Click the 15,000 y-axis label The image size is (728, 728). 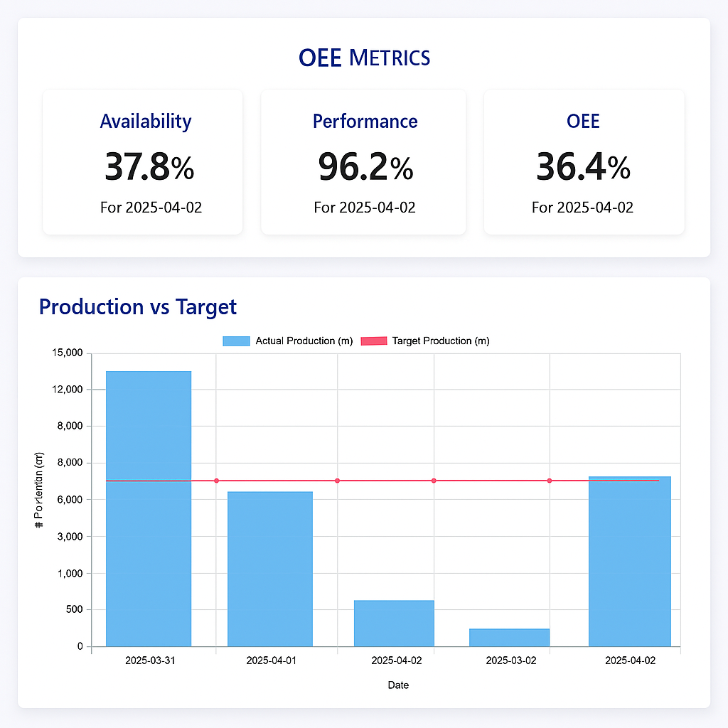(x=68, y=353)
